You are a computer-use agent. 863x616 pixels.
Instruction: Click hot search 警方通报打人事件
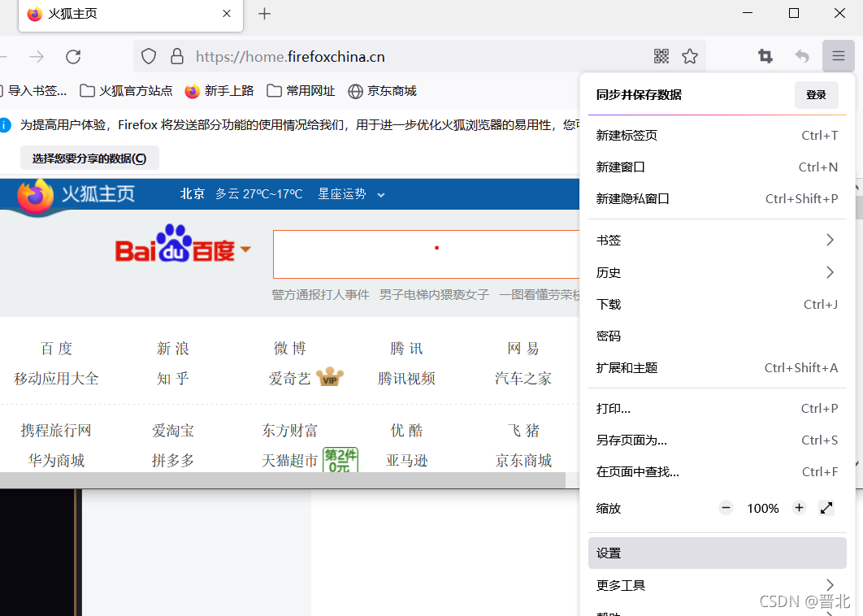(x=320, y=295)
